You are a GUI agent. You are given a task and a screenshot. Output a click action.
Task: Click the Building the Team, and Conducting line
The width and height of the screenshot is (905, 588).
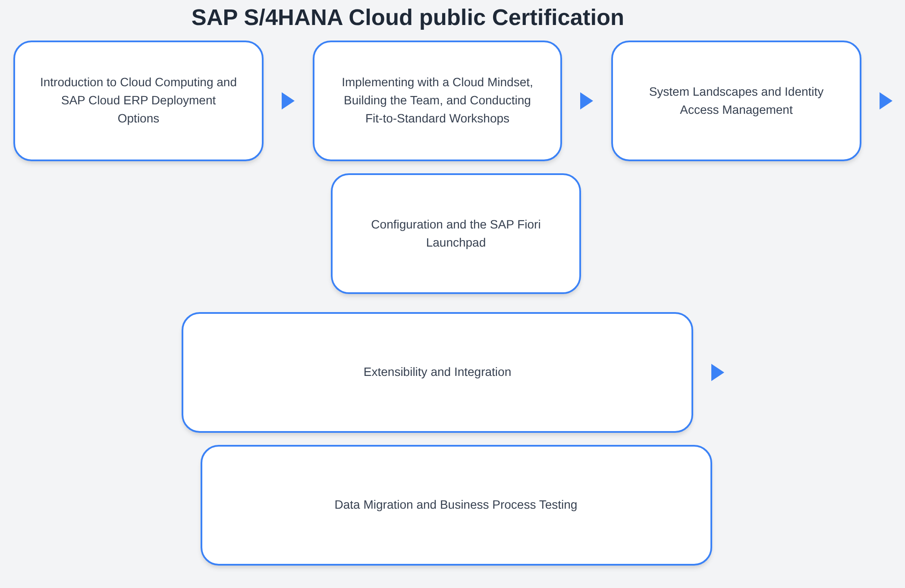[x=437, y=100]
